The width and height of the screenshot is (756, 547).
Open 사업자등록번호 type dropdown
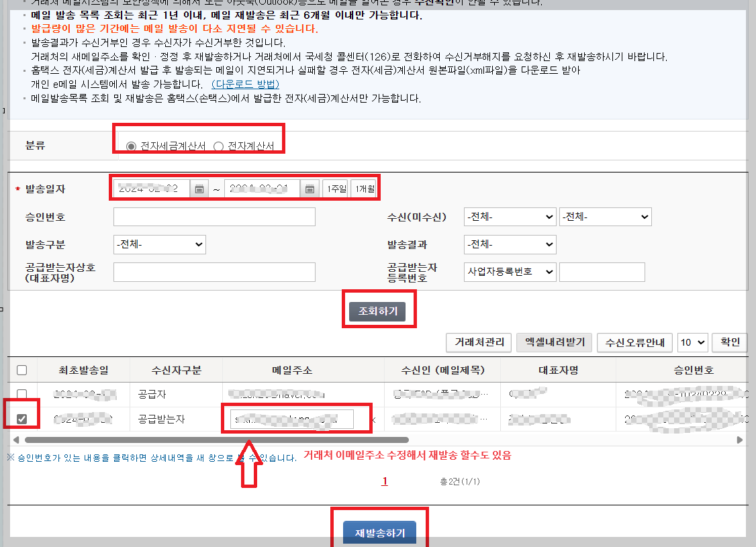510,272
